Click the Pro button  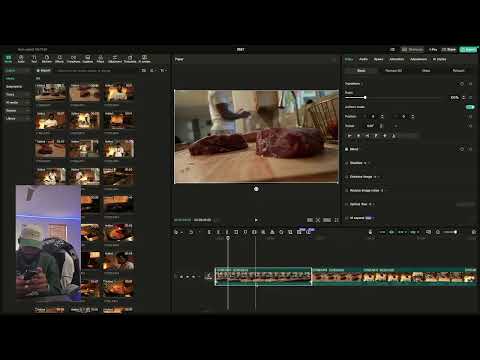[x=433, y=49]
